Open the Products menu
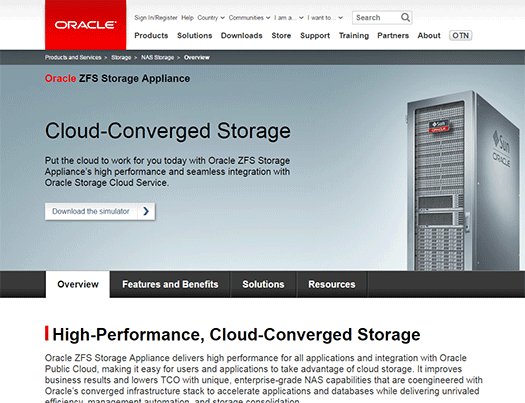Viewport: 525px width, 403px height. tap(151, 35)
